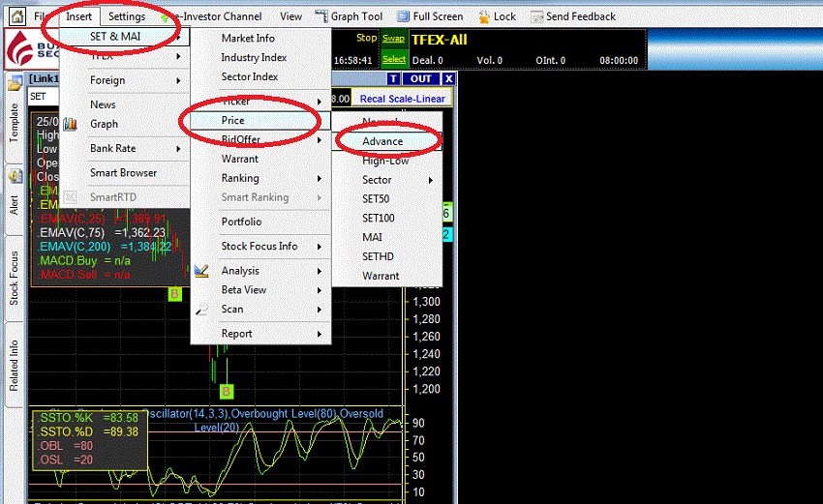
Task: Switch to Related Info side tab
Action: [15, 366]
